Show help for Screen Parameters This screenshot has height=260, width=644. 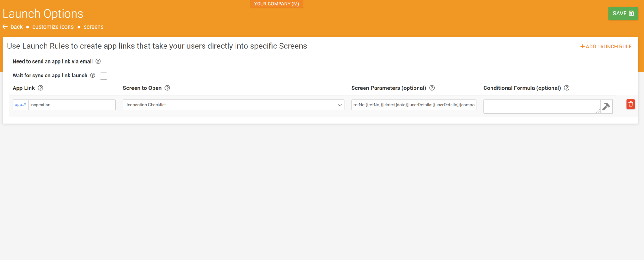[x=432, y=88]
